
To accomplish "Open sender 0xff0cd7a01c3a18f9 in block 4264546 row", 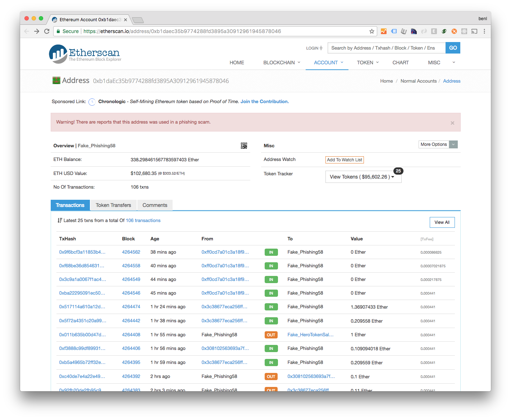I will point(225,293).
